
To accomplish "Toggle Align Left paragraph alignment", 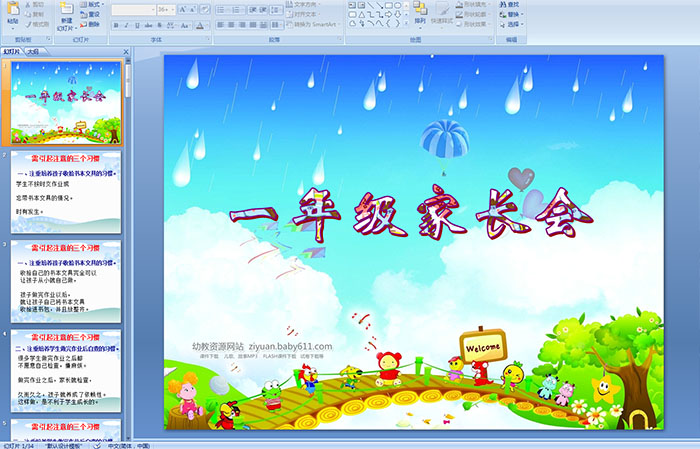I will 220,25.
